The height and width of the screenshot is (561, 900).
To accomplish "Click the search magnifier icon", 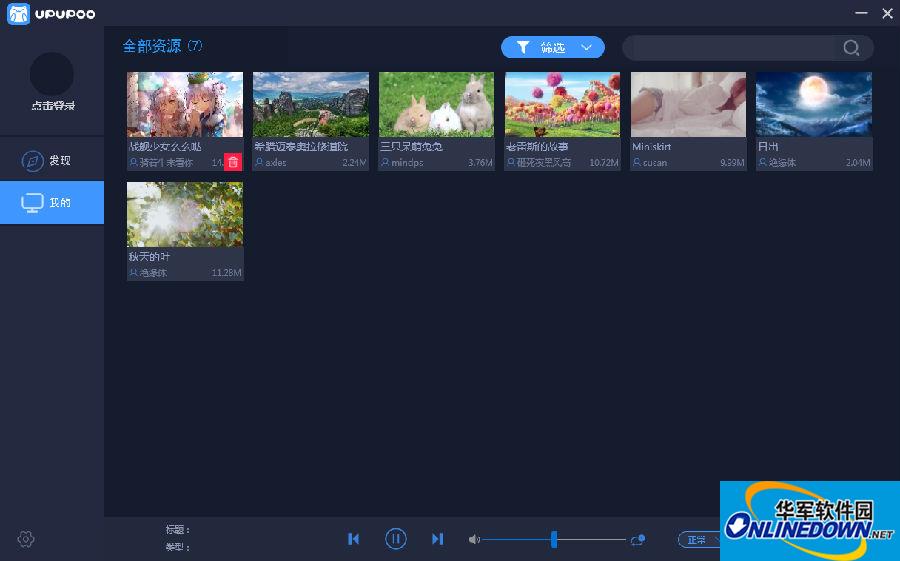I will (x=851, y=47).
